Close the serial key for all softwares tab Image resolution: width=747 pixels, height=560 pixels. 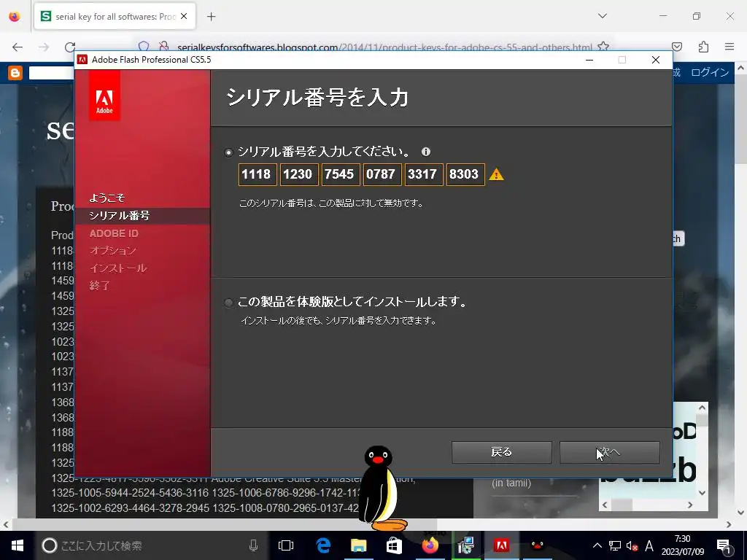(184, 16)
